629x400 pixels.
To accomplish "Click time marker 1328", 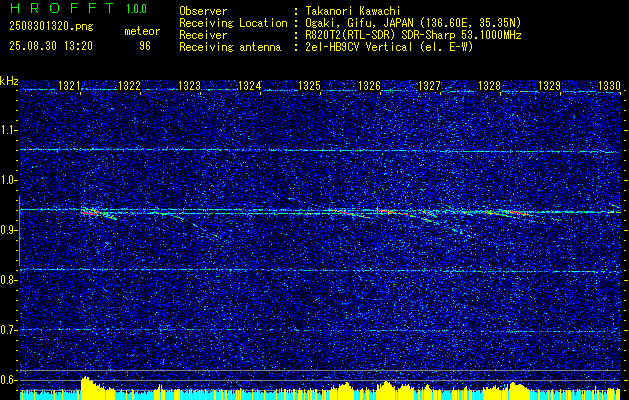I will coord(489,85).
